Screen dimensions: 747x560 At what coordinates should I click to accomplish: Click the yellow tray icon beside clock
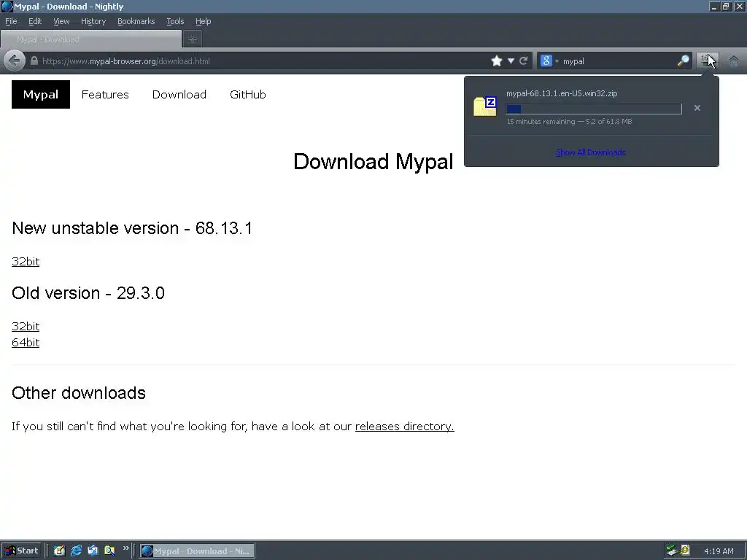pos(684,551)
